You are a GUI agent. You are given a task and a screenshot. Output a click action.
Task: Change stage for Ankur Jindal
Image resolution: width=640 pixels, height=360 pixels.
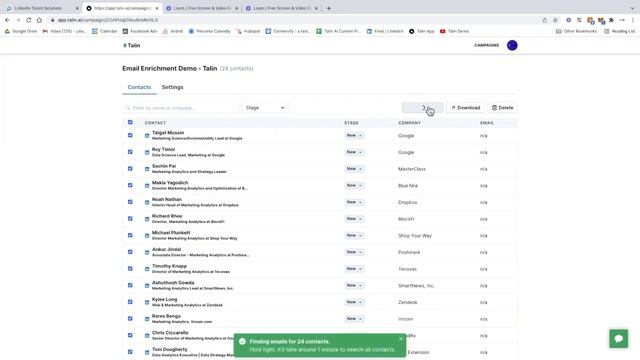[x=354, y=253]
